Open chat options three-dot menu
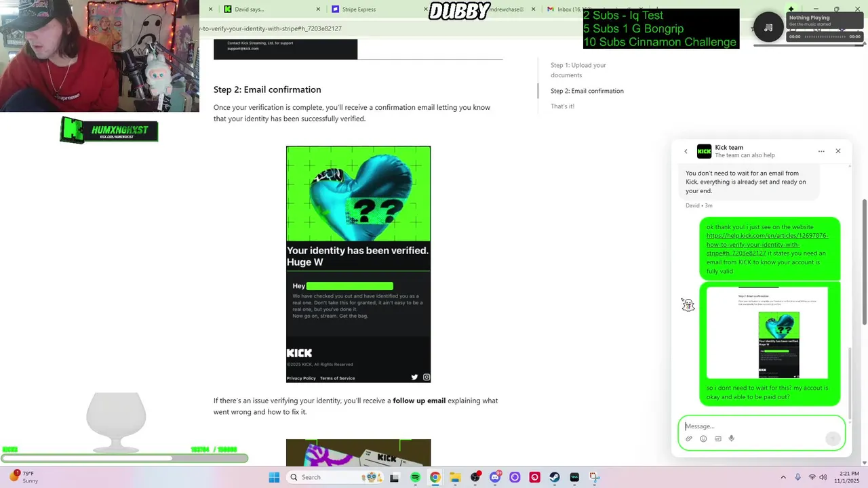The height and width of the screenshot is (488, 868). (821, 151)
